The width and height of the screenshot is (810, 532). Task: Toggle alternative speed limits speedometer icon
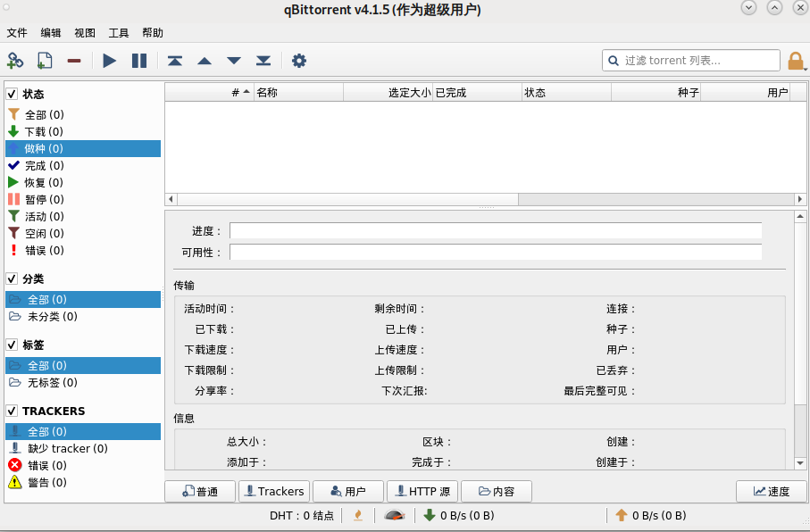tap(395, 515)
